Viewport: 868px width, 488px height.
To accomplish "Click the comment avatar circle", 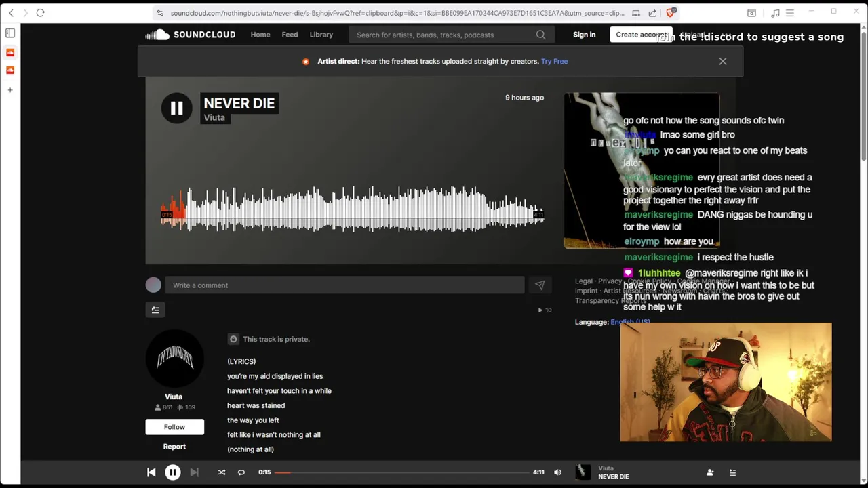I will 153,285.
